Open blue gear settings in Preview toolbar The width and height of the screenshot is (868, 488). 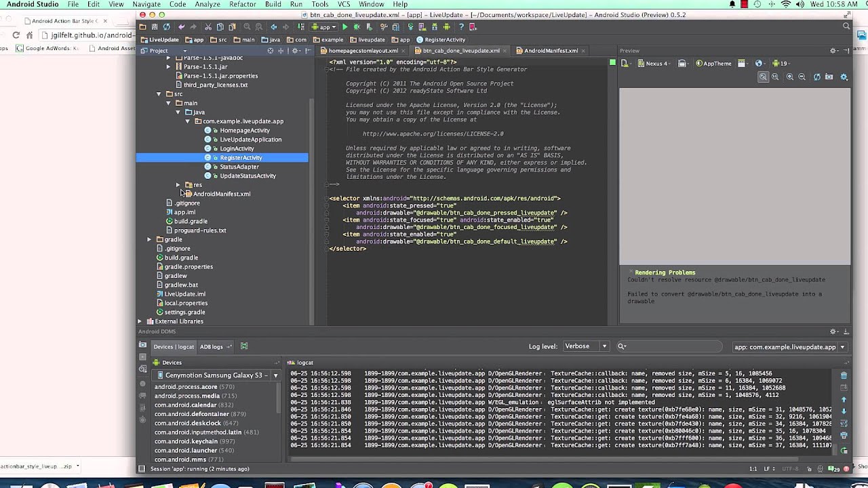(844, 77)
